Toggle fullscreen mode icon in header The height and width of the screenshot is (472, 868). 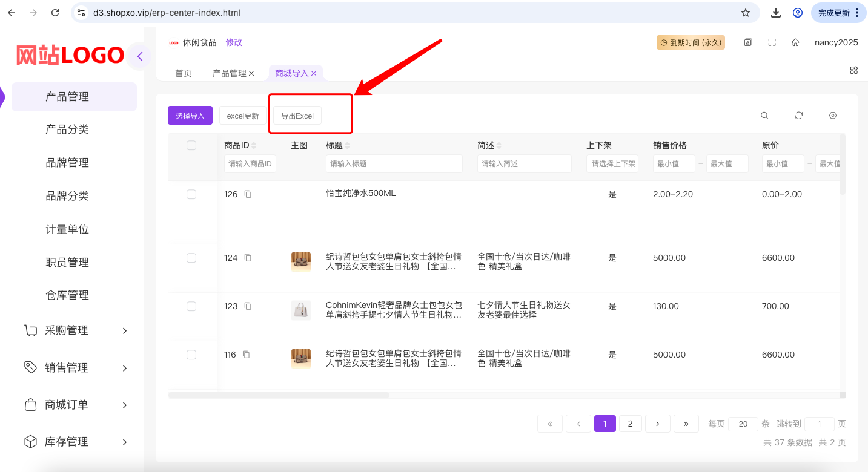pyautogui.click(x=772, y=42)
